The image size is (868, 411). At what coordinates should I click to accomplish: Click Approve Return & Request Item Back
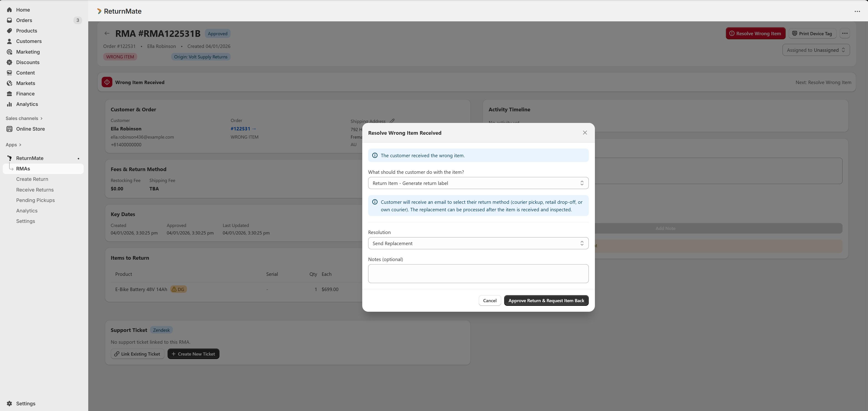546,301
